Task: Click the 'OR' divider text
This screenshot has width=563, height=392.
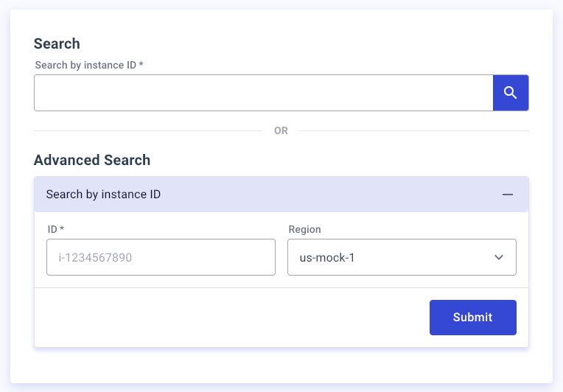Action: 281,130
